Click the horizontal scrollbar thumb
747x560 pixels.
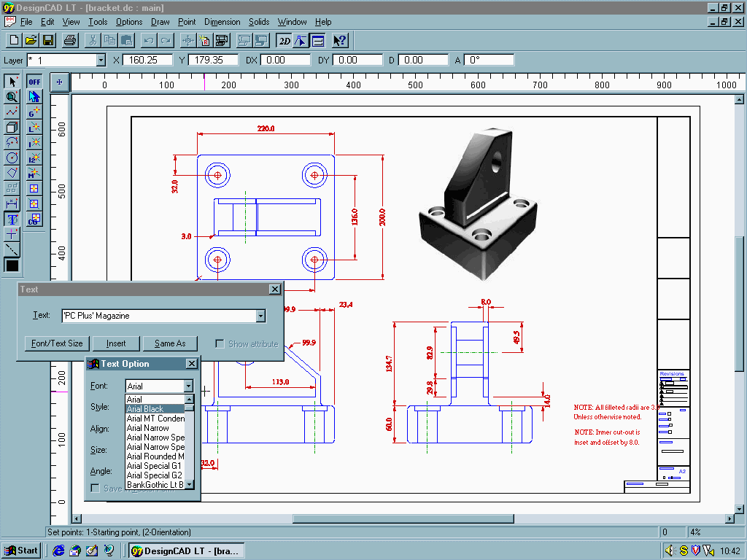point(403,518)
